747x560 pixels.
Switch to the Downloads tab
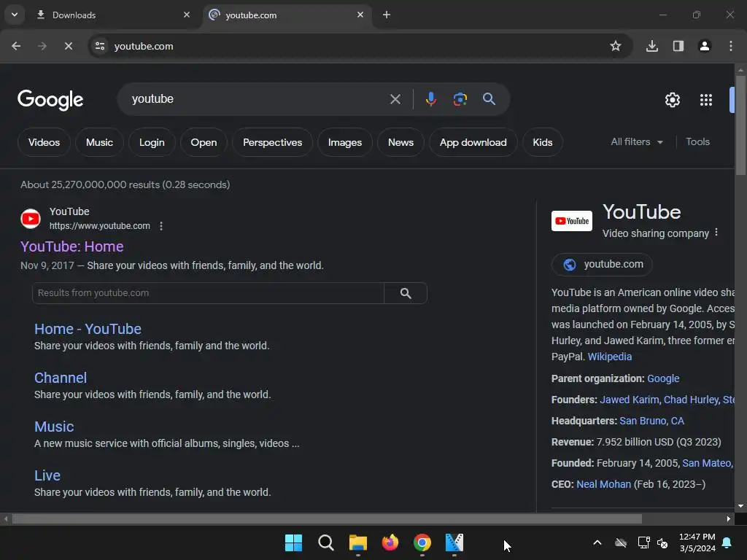[111, 15]
